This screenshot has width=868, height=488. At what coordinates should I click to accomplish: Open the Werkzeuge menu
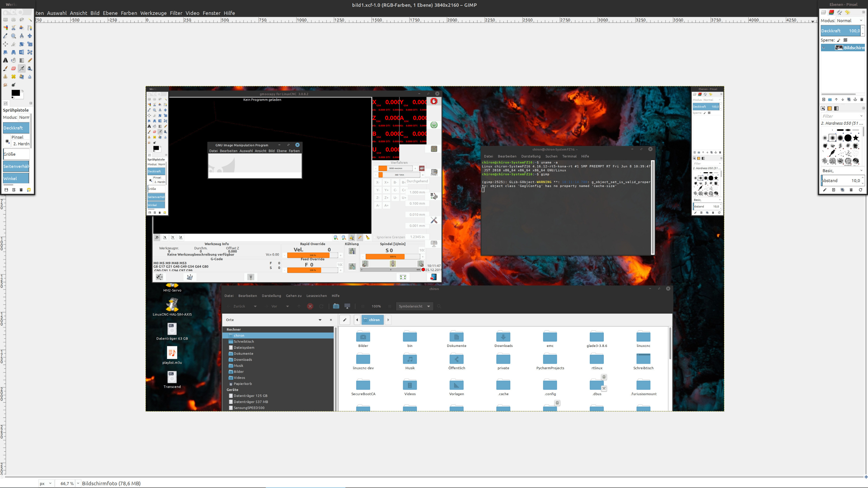point(153,13)
